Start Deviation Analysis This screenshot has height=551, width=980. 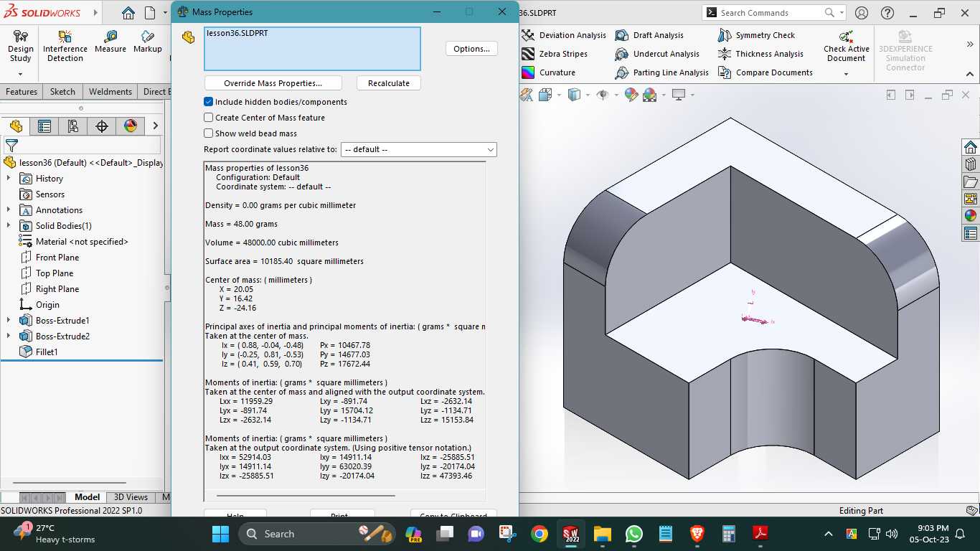pos(564,35)
